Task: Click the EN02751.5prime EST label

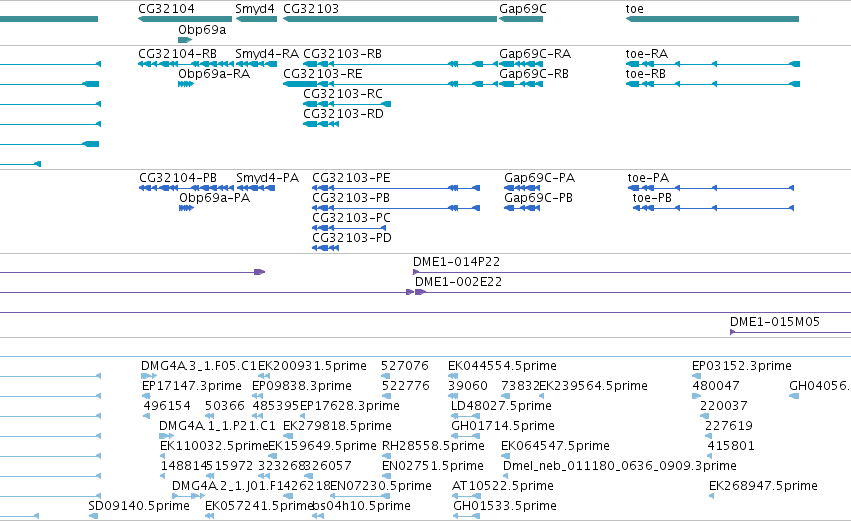Action: (x=433, y=467)
